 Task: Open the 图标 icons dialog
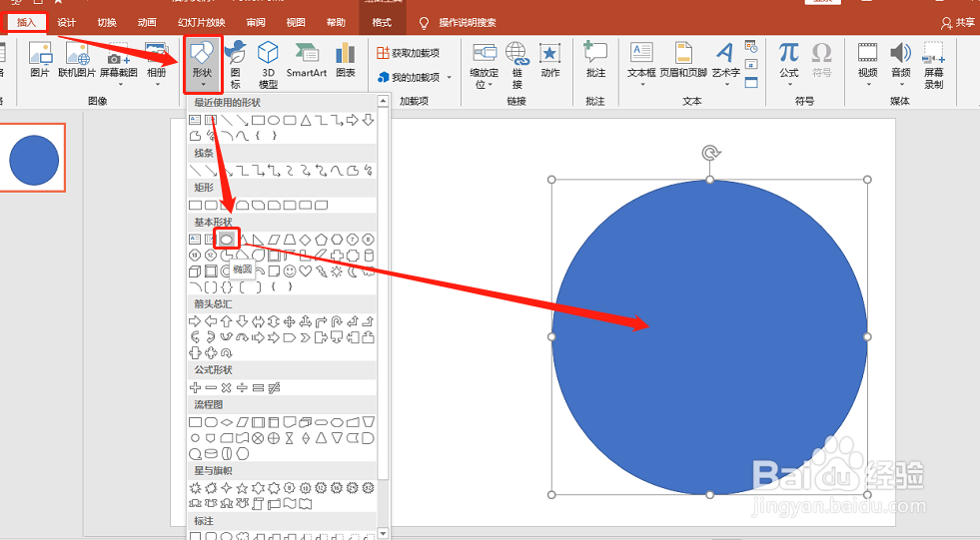pyautogui.click(x=236, y=64)
